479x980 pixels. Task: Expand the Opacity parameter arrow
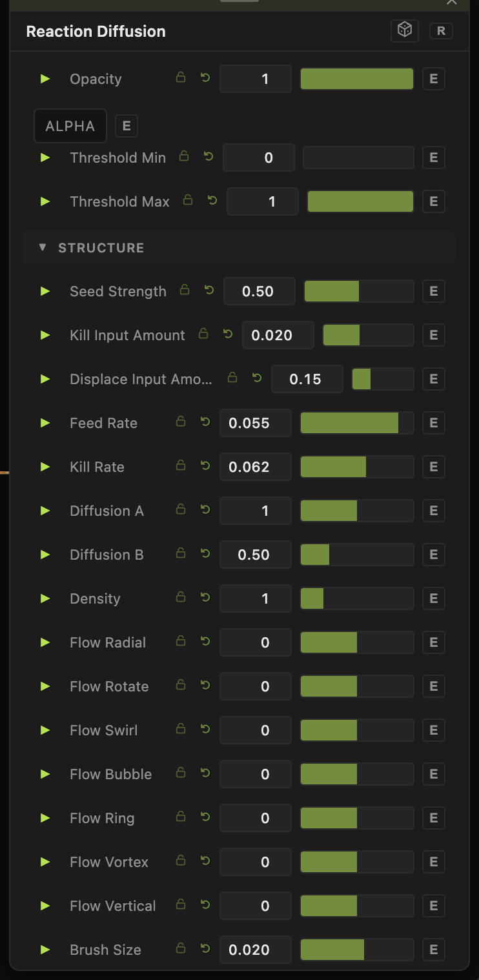45,79
